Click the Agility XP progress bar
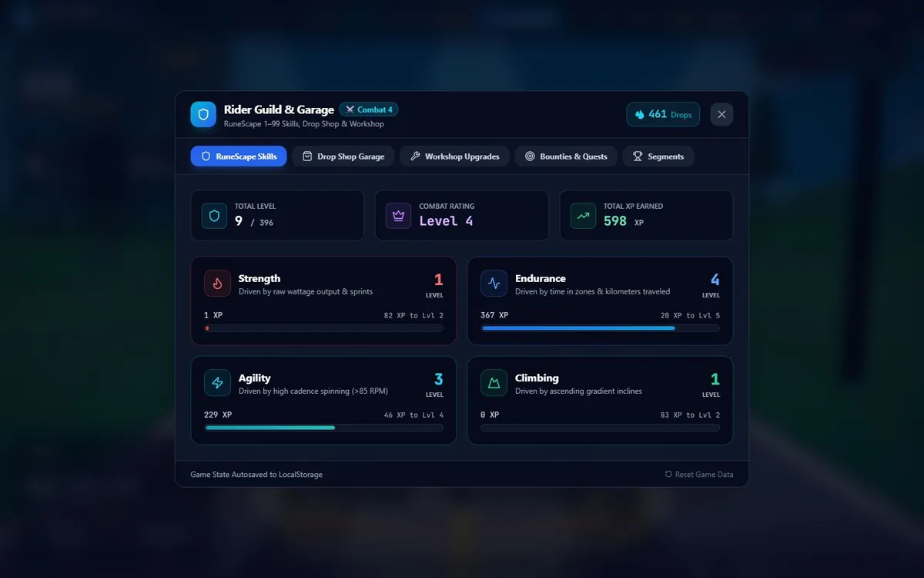 [324, 428]
